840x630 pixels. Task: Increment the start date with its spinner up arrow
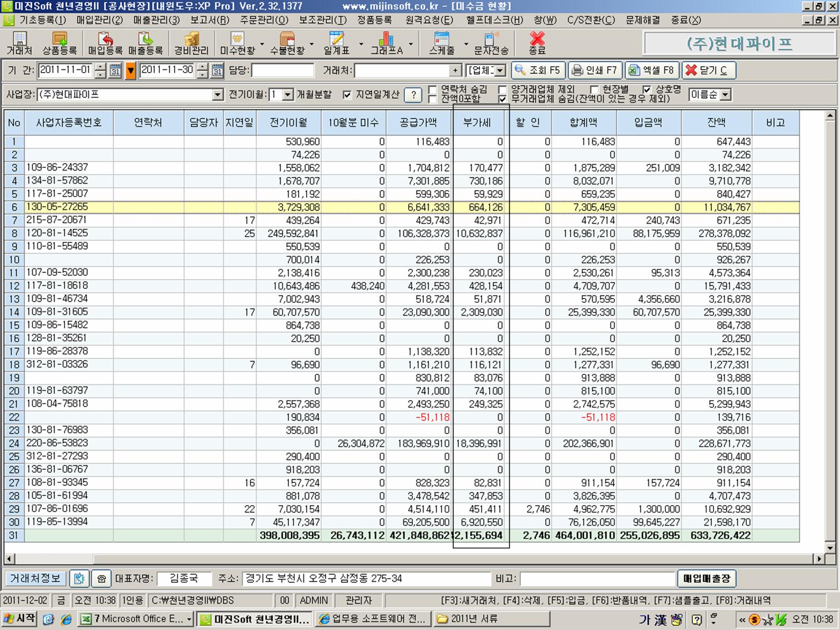tap(100, 67)
